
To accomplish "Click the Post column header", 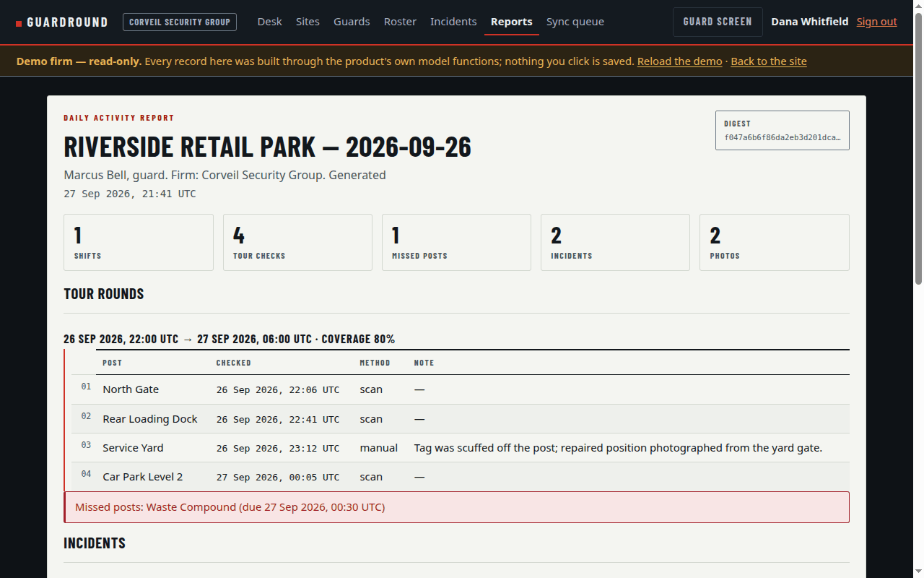I will click(x=113, y=363).
